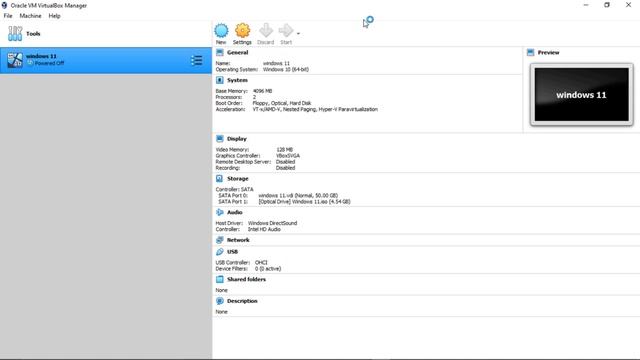Viewport: 640px width, 360px height.
Task: Open Storage settings via its header
Action: [x=238, y=179]
